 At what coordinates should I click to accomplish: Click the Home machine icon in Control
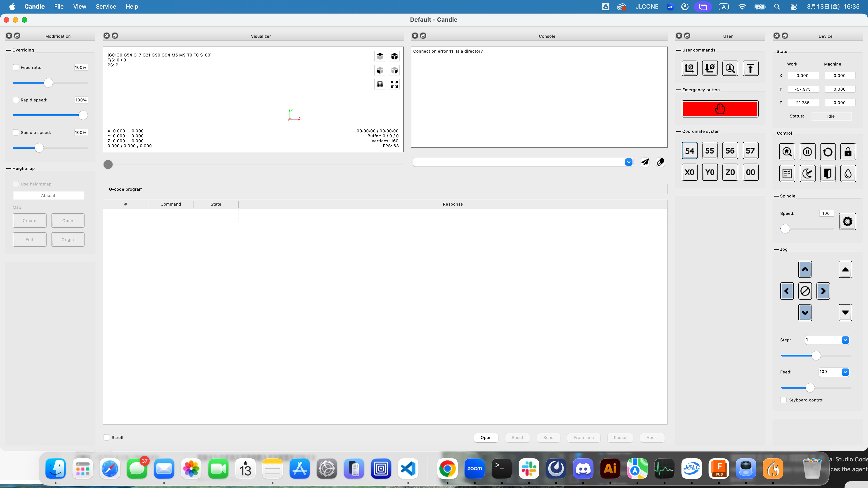pos(787,152)
